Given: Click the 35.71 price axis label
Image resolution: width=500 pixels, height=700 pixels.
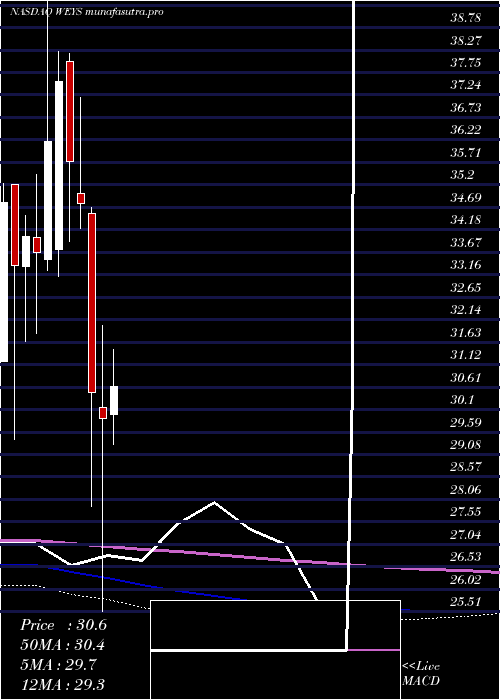Looking at the screenshot, I should (x=466, y=153).
